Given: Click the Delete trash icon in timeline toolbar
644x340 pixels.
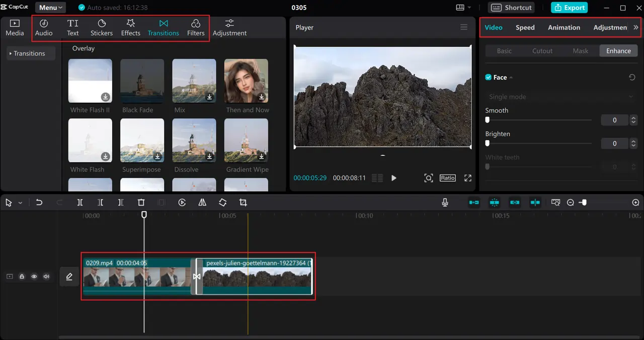Looking at the screenshot, I should click(x=141, y=202).
